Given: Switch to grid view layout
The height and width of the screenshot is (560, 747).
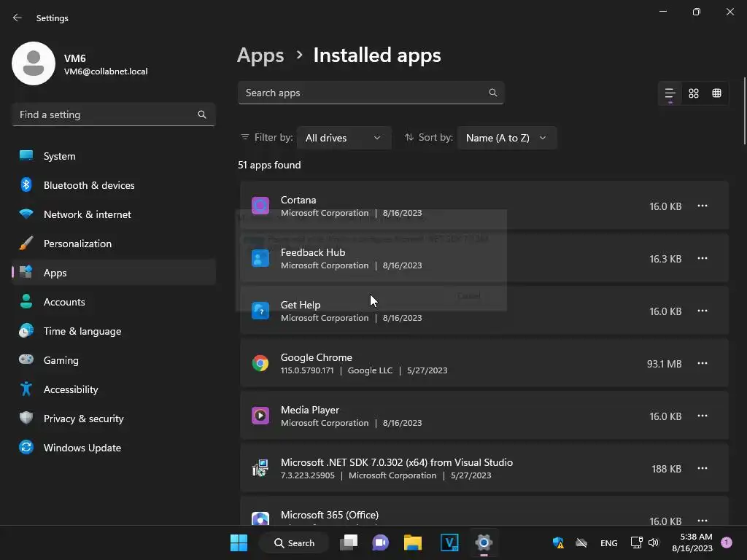Looking at the screenshot, I should tap(694, 93).
